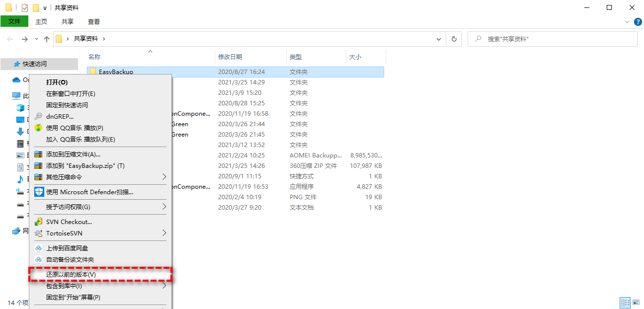
Task: Open the 文件 menu
Action: 15,21
